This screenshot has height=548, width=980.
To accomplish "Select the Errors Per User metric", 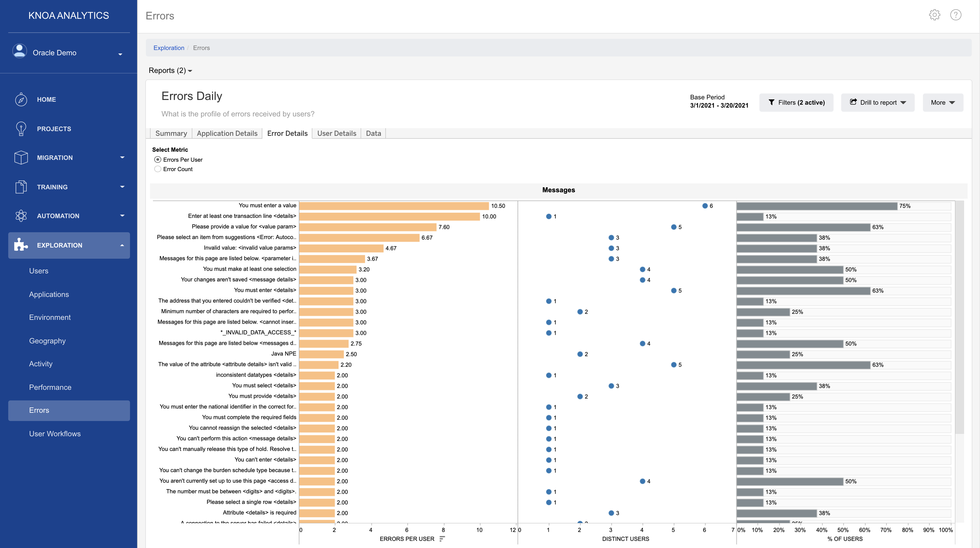I will 158,160.
